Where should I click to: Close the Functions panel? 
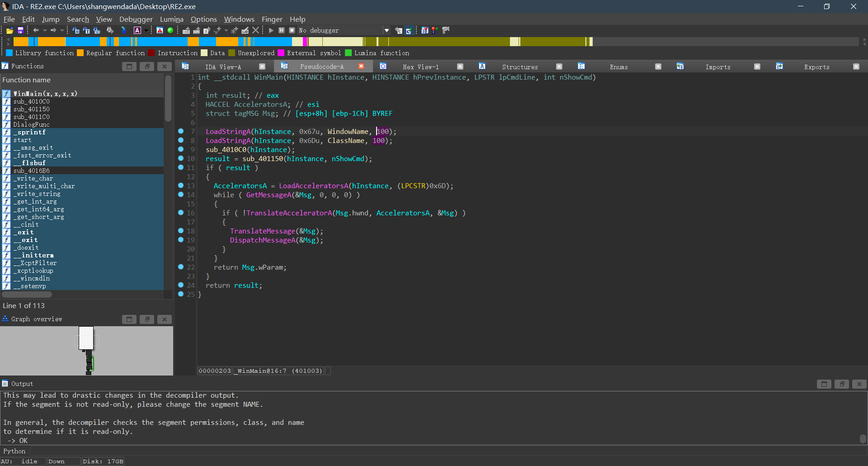[x=165, y=67]
